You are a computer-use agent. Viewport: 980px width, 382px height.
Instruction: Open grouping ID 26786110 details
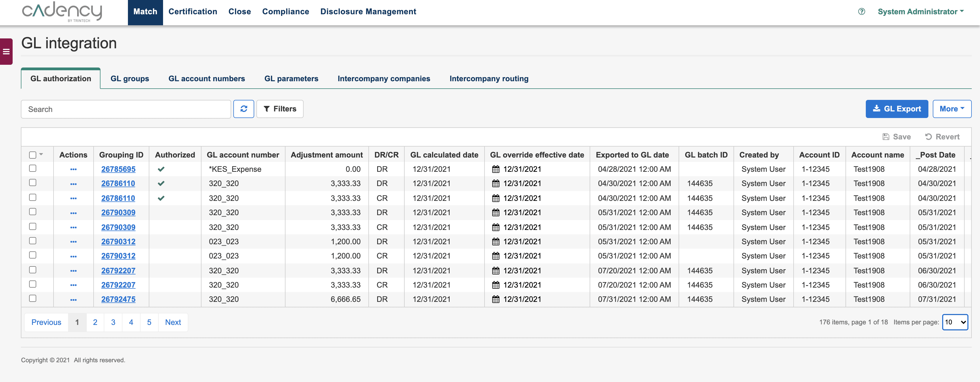[118, 183]
